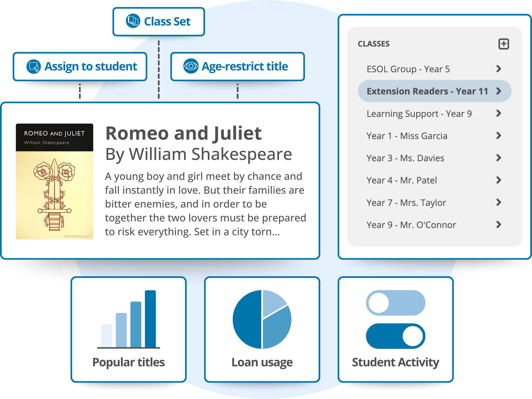
Task: Click the Assign to student button
Action: point(80,66)
